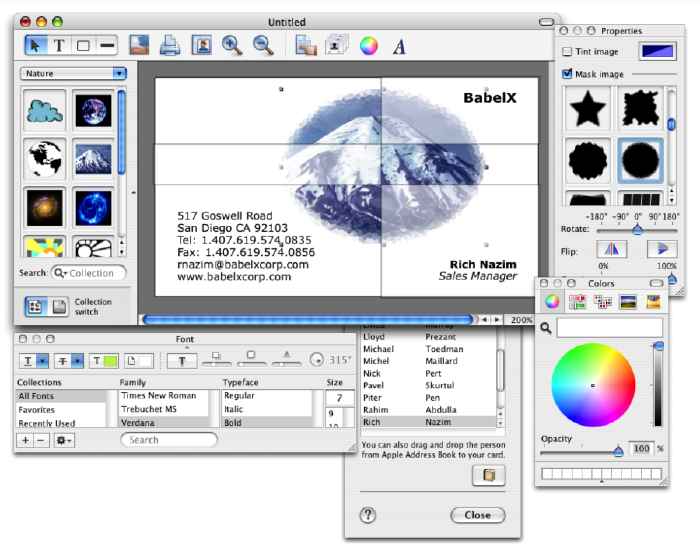Click the zoom in magnifier
The width and height of the screenshot is (700, 551).
232,45
